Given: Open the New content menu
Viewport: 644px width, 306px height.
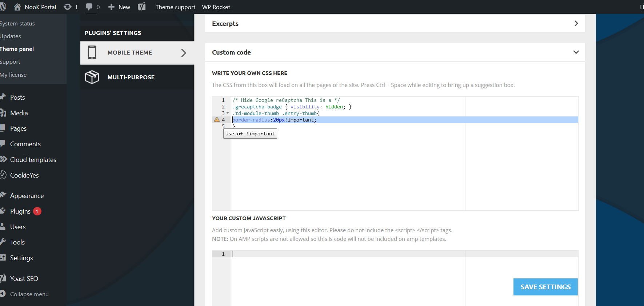Looking at the screenshot, I should [119, 7].
